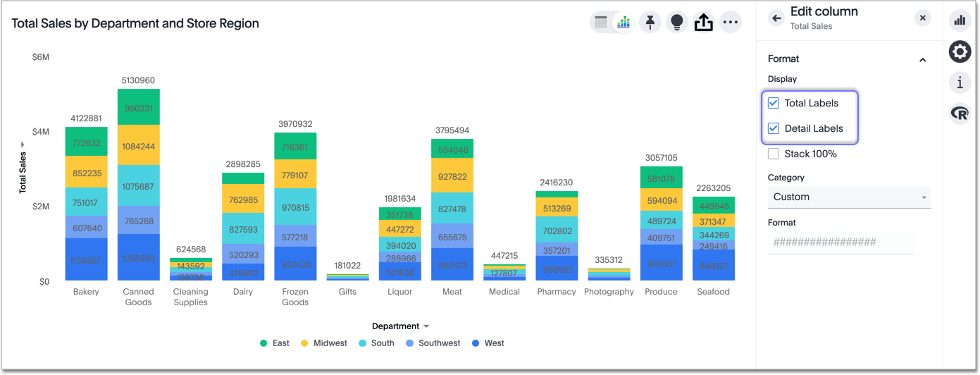Open chart type icon in right sidebar
The image size is (980, 375).
tap(960, 20)
